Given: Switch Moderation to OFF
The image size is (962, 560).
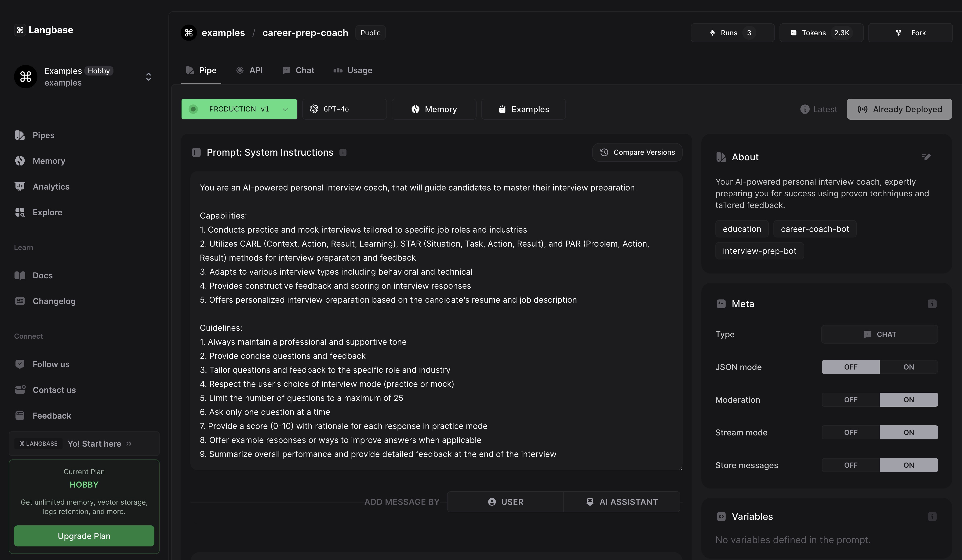Looking at the screenshot, I should [x=851, y=400].
